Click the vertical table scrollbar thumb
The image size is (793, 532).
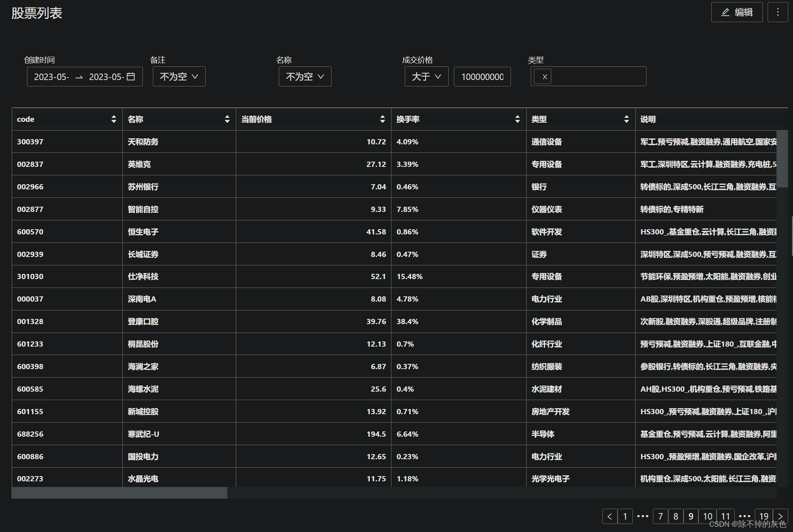(782, 159)
